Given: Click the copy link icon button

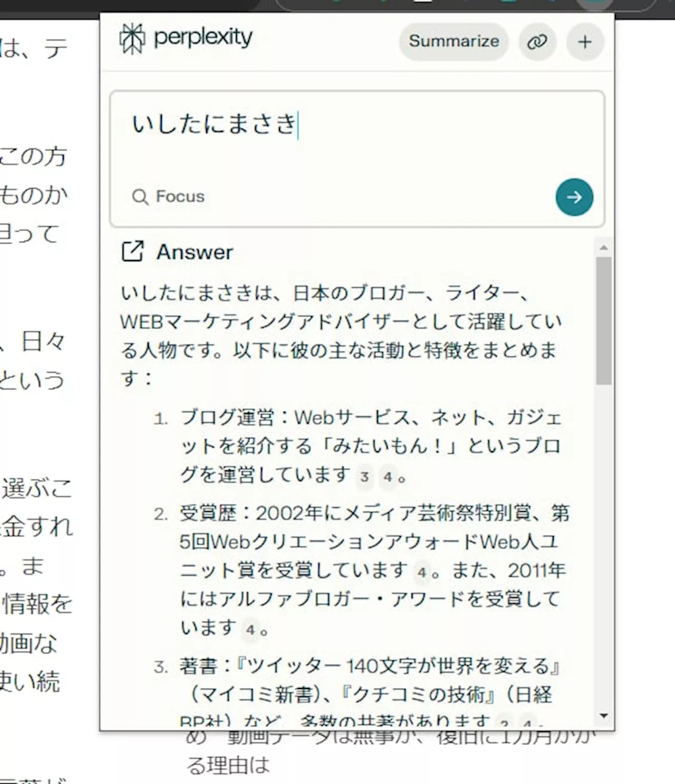Looking at the screenshot, I should (537, 42).
